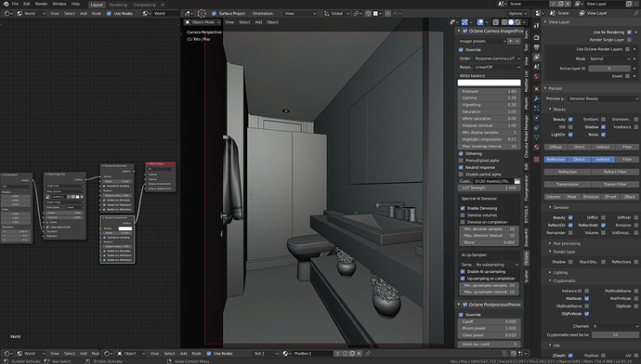Switch to solid shading icon
This screenshot has width=641, height=364.
pyautogui.click(x=511, y=22)
